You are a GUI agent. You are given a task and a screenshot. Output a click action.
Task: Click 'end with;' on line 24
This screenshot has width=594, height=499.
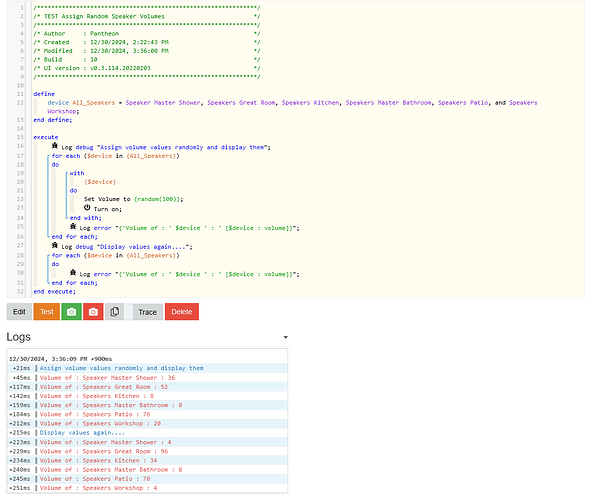coord(86,218)
